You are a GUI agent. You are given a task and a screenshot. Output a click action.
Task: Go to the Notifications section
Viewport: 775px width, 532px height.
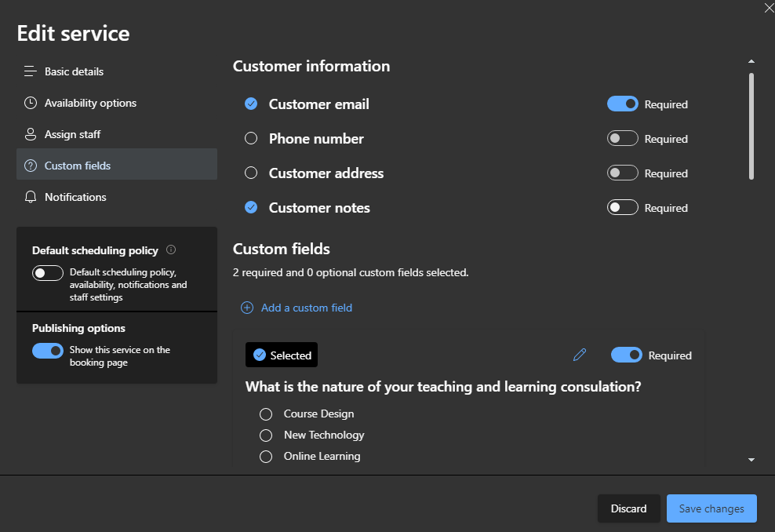click(x=75, y=197)
